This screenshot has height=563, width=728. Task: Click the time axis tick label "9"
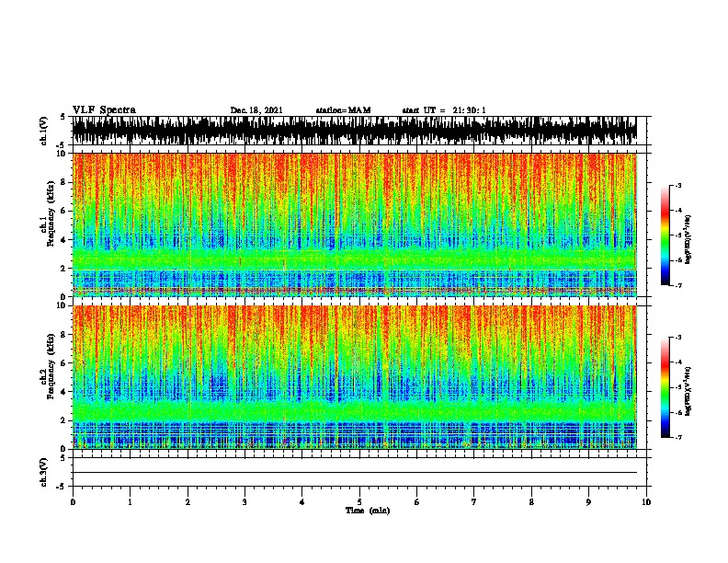588,502
